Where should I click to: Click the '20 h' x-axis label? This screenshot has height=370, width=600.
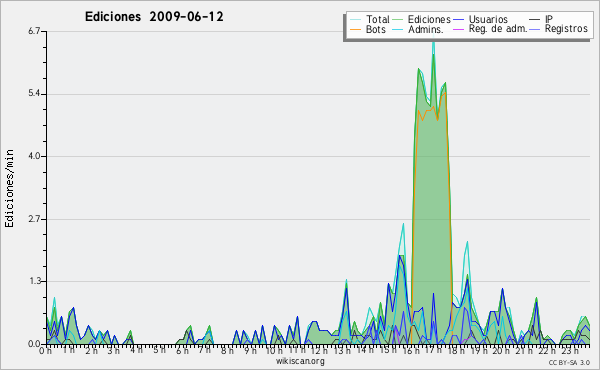501,351
